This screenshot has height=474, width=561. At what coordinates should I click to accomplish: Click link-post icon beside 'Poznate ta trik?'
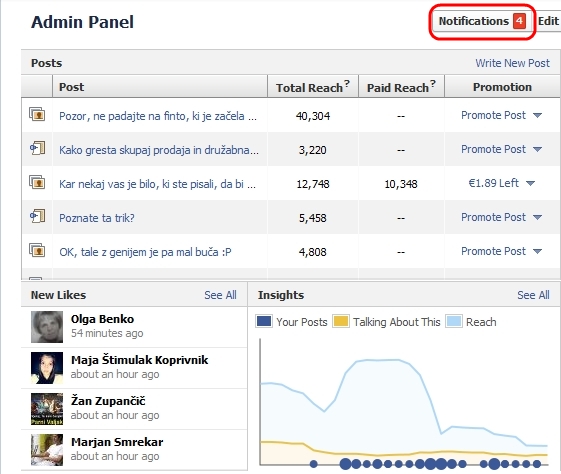tap(37, 216)
